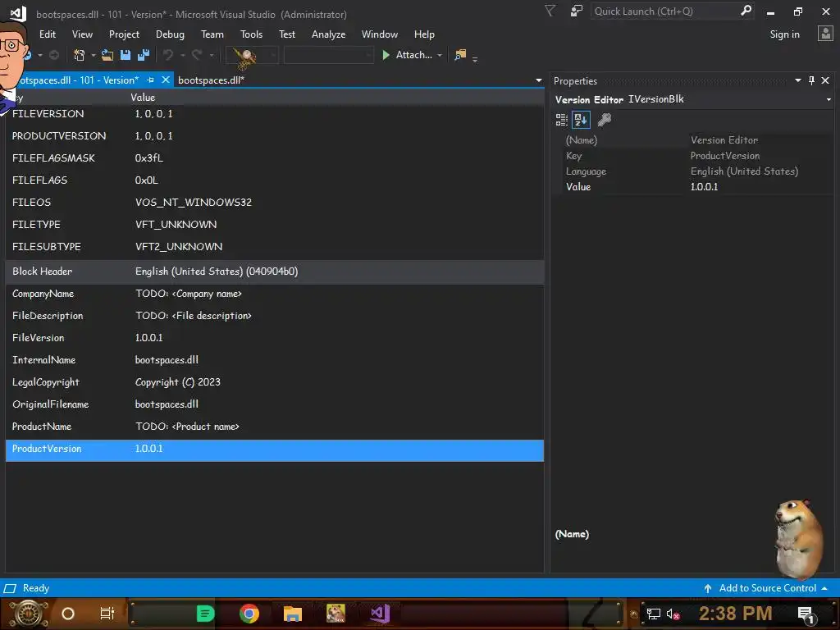Open the Team menu
Image resolution: width=840 pixels, height=630 pixels.
coord(212,34)
